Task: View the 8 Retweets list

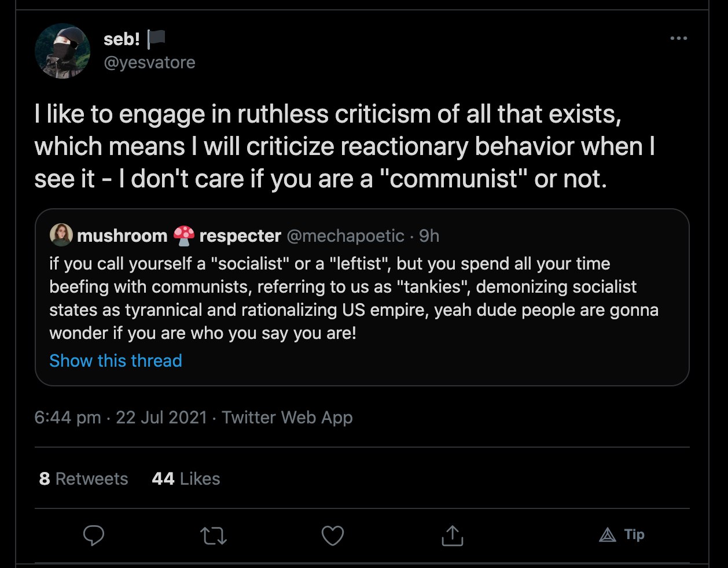Action: [84, 478]
